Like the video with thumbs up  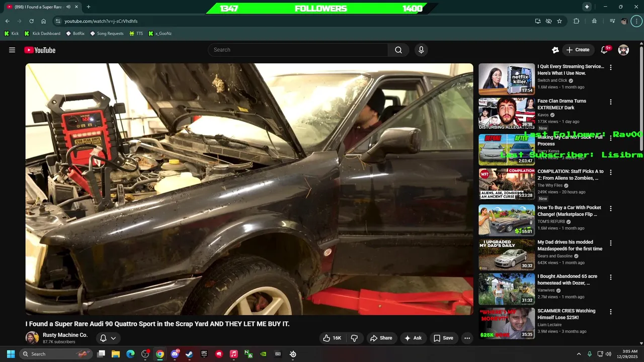pos(332,338)
